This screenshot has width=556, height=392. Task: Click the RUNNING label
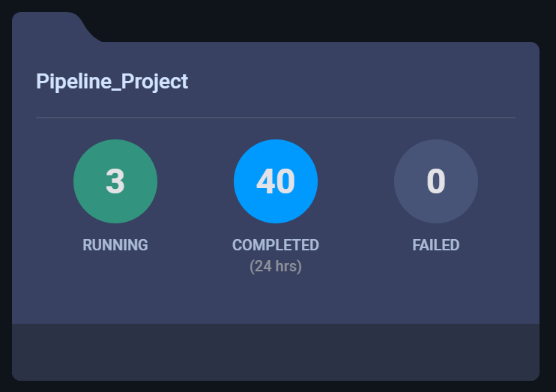[x=115, y=245]
